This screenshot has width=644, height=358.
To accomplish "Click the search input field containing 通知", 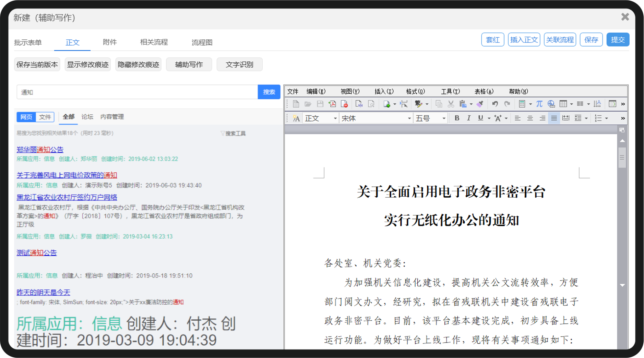I will pos(137,92).
